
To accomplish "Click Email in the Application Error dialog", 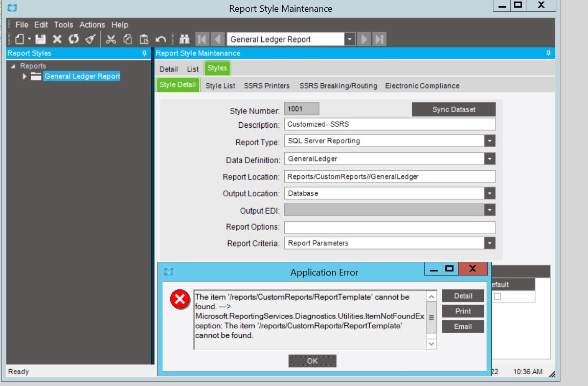I will (463, 327).
